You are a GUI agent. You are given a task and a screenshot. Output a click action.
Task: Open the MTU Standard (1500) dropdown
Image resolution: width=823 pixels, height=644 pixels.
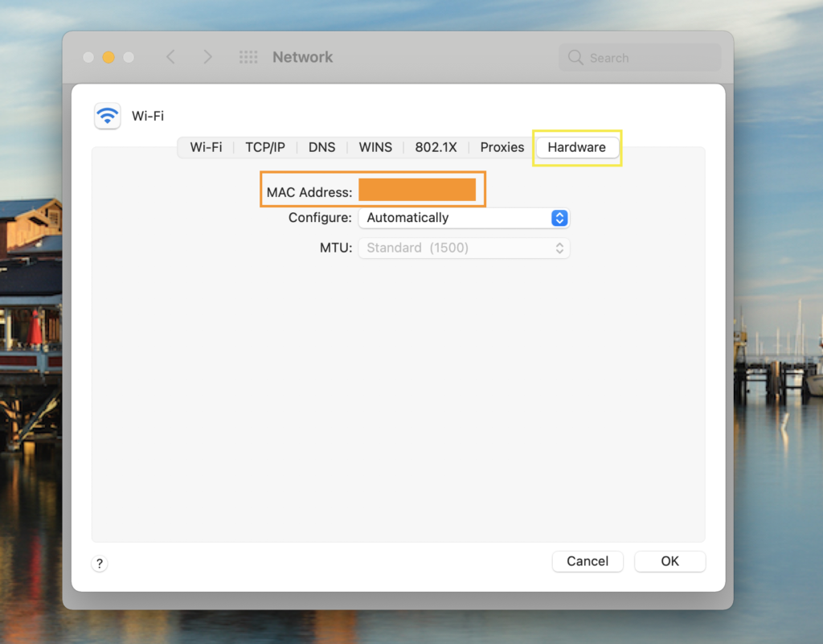click(464, 248)
